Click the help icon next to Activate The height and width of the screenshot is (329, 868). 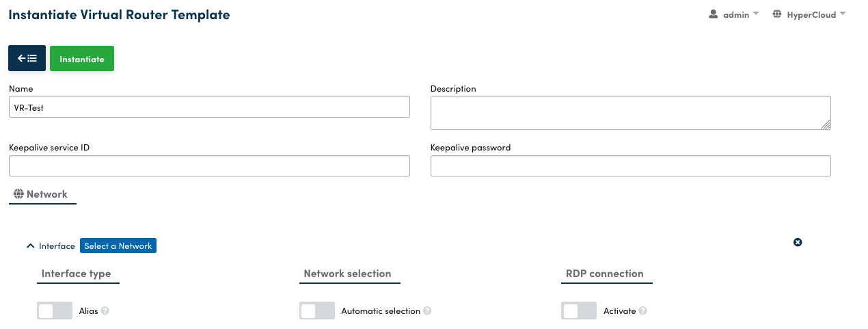(x=643, y=311)
